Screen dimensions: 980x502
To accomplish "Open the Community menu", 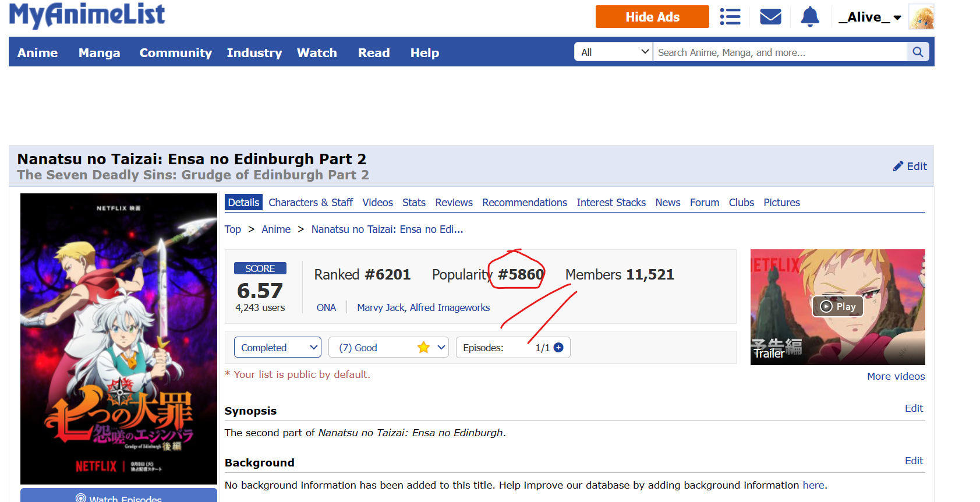I will (175, 53).
